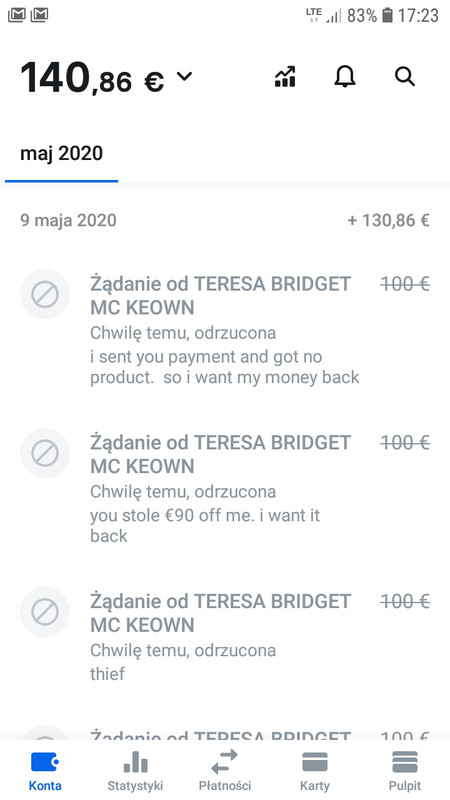This screenshot has height=800, width=450.
Task: Open the Karty tab
Action: [x=315, y=770]
